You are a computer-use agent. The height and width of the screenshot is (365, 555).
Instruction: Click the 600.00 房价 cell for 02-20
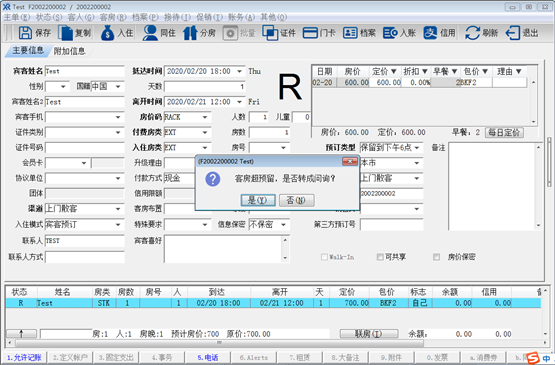click(x=353, y=82)
